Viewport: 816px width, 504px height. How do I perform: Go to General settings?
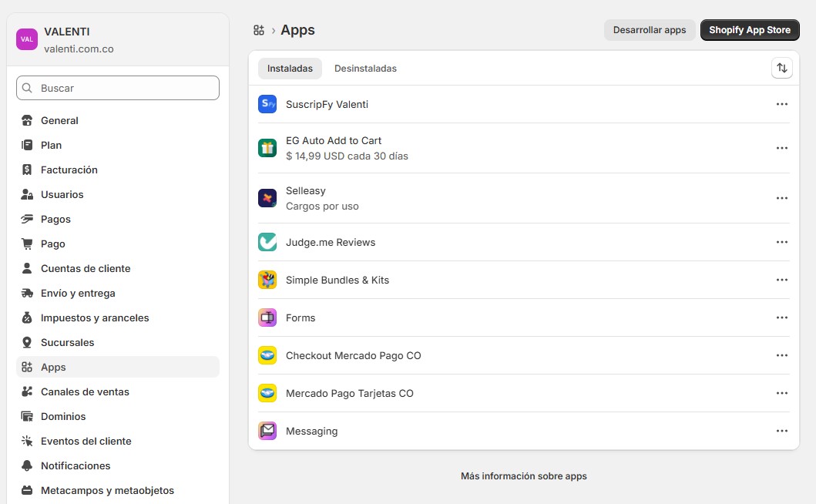click(x=118, y=120)
